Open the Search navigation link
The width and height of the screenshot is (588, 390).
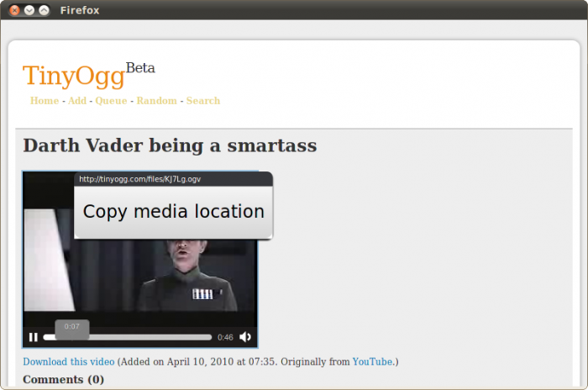[203, 101]
